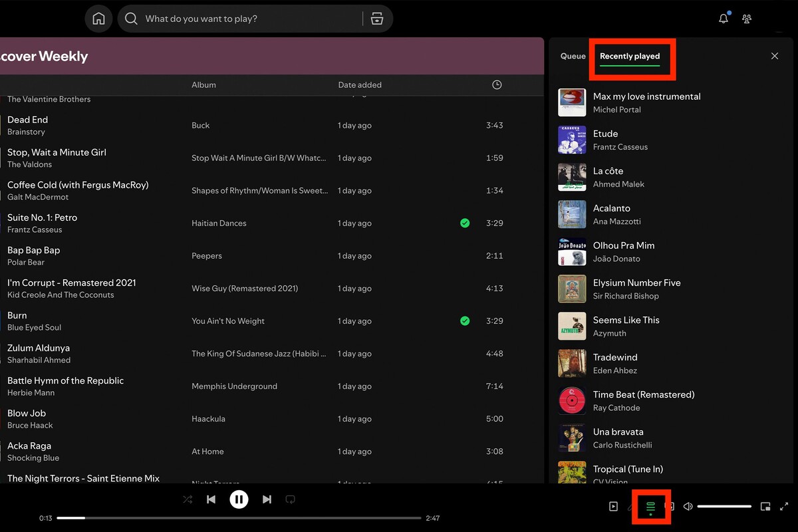Viewport: 798px width, 532px height.
Task: Click the search magnifier icon
Action: coord(131,19)
